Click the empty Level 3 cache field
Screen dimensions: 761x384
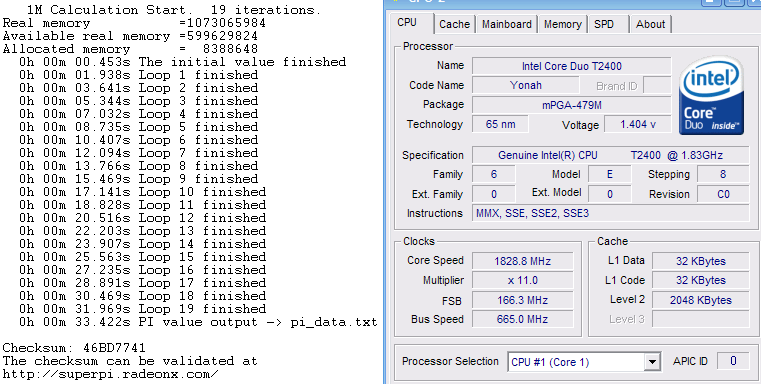coord(701,319)
